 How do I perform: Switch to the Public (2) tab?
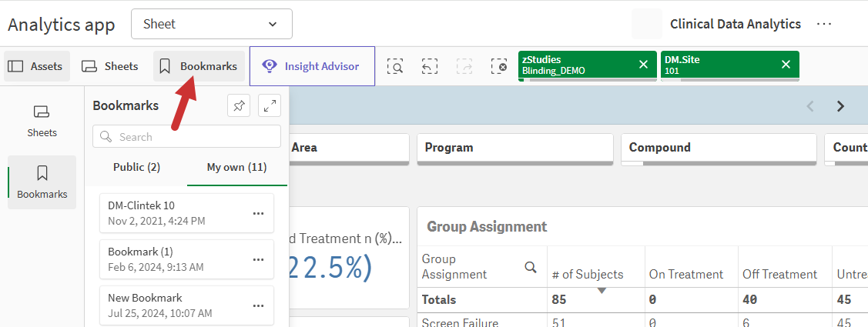pos(137,167)
